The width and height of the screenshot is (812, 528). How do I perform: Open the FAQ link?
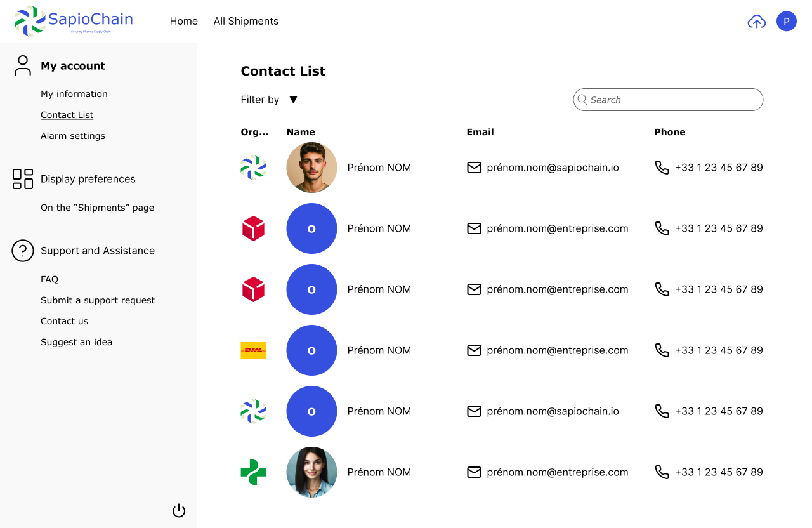pos(49,279)
